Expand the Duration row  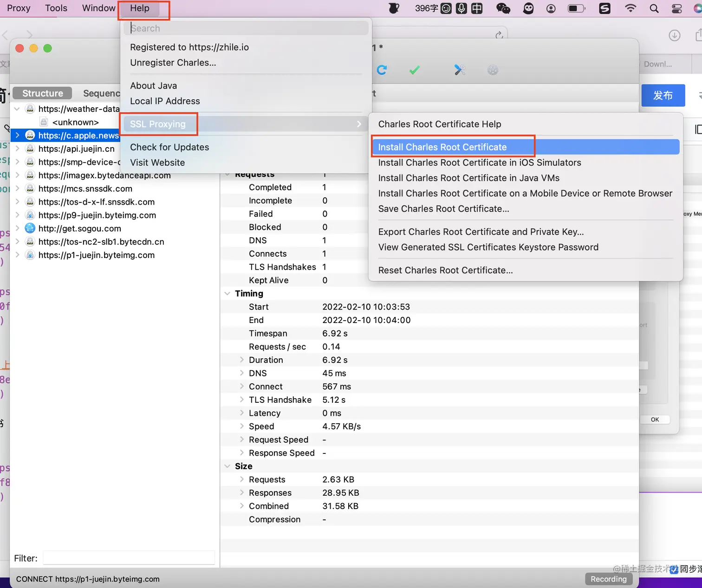[x=241, y=360]
